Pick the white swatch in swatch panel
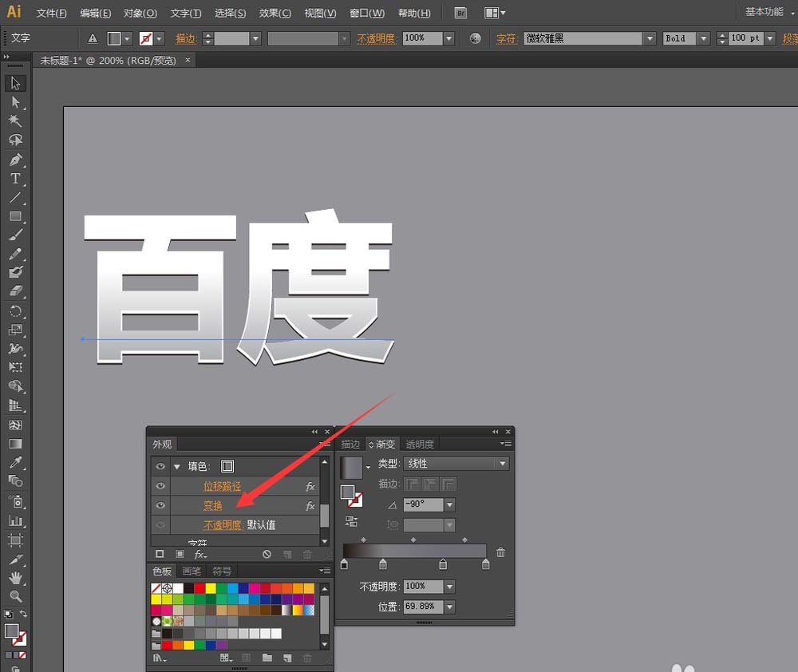 click(178, 588)
